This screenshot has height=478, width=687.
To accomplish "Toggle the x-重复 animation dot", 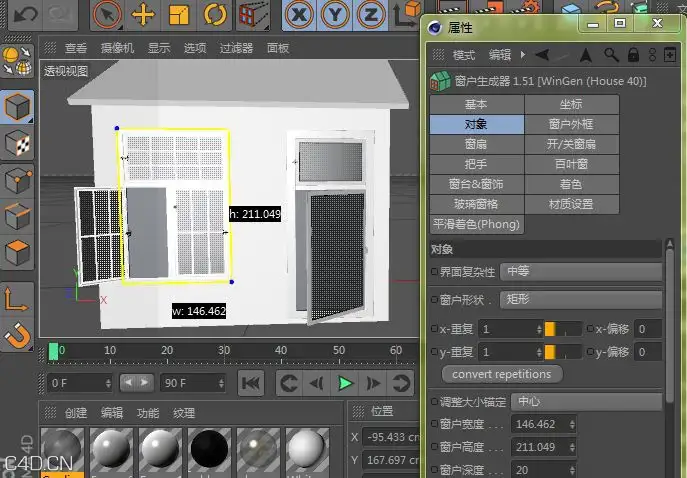I will point(434,329).
